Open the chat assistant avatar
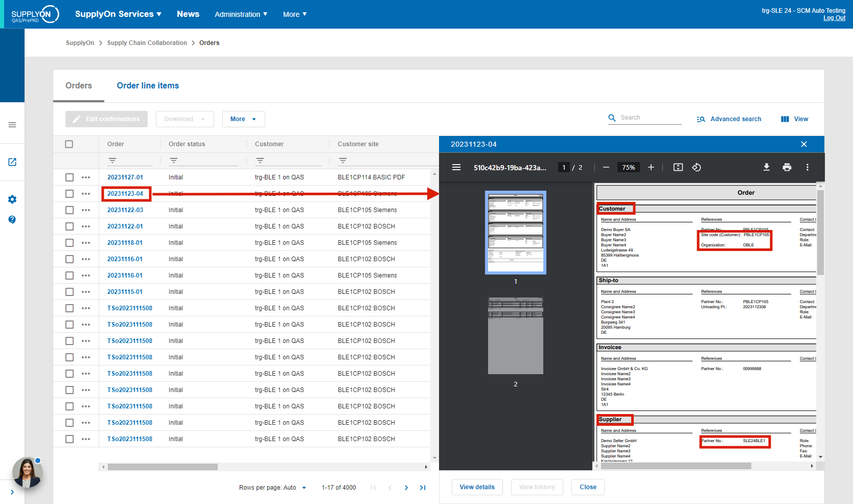 (27, 472)
